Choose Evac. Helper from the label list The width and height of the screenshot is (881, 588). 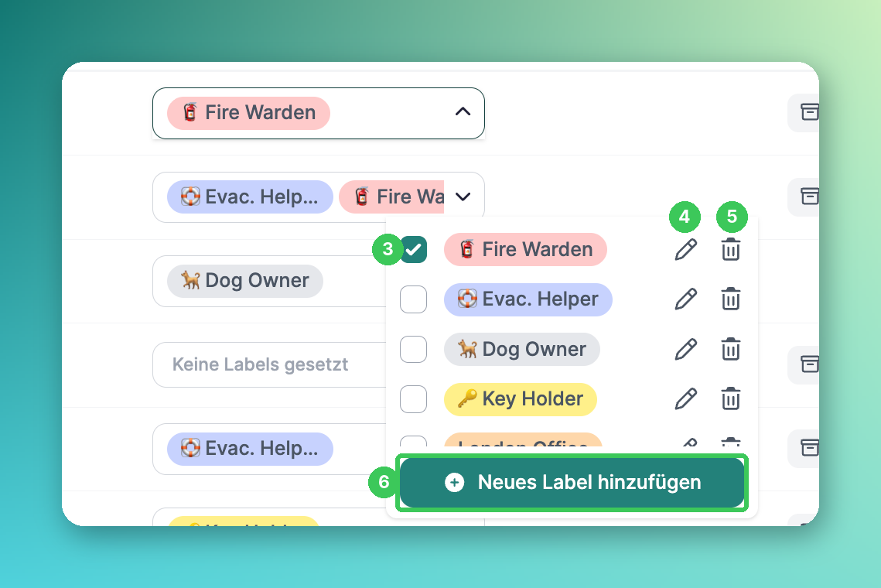528,299
